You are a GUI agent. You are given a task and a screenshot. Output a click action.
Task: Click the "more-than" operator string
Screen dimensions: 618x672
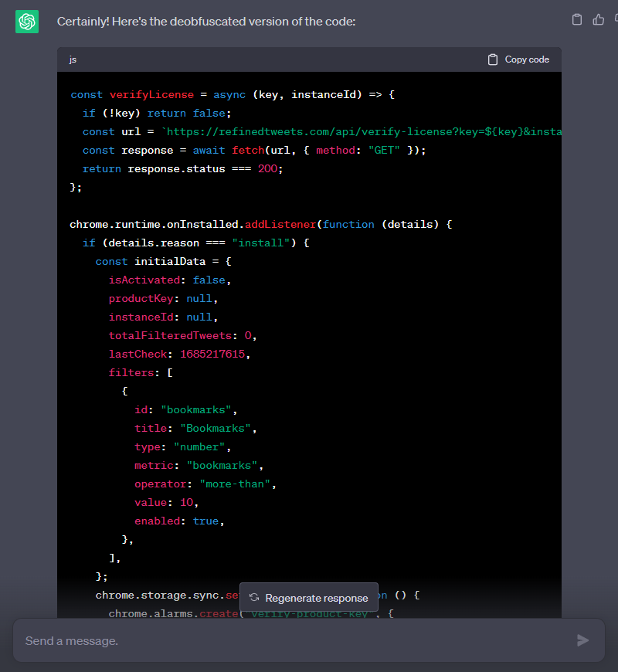pyautogui.click(x=235, y=484)
